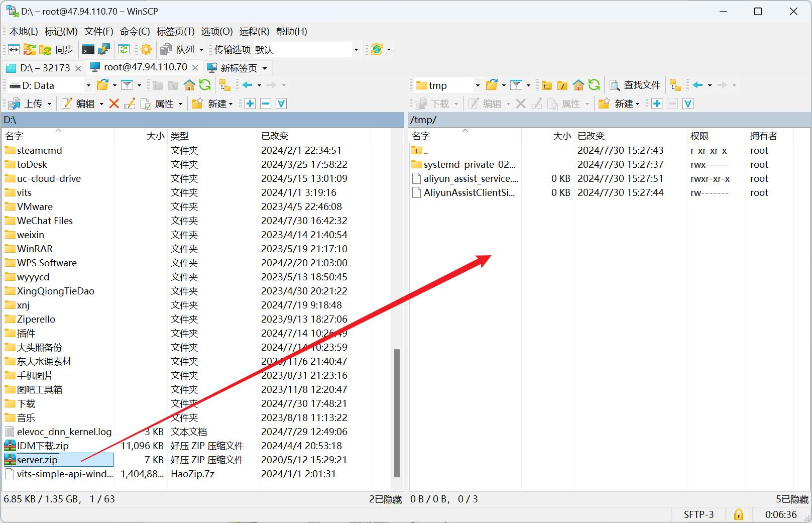This screenshot has width=812, height=523.
Task: Open the 传输选项 默认 preset dropdown
Action: click(x=356, y=50)
